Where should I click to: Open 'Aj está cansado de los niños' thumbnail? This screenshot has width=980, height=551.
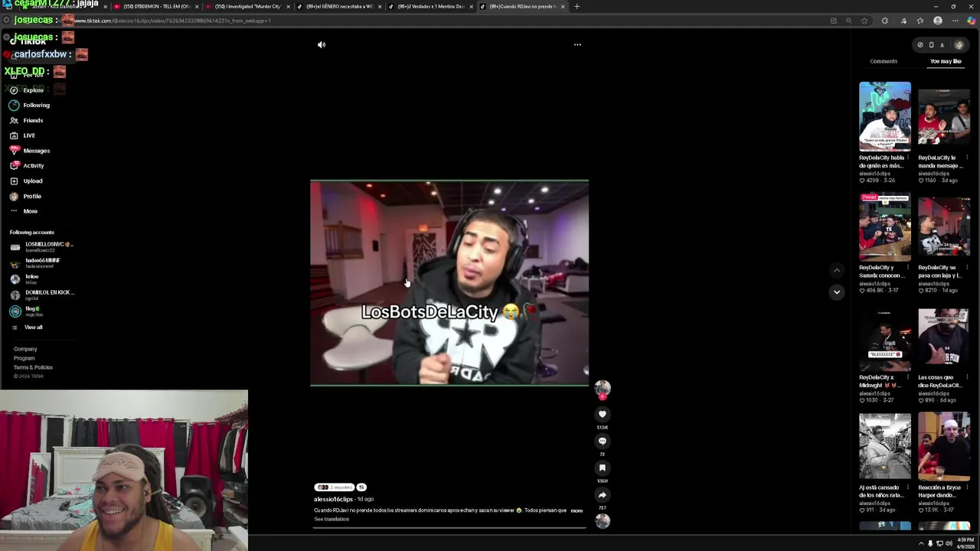coord(885,447)
